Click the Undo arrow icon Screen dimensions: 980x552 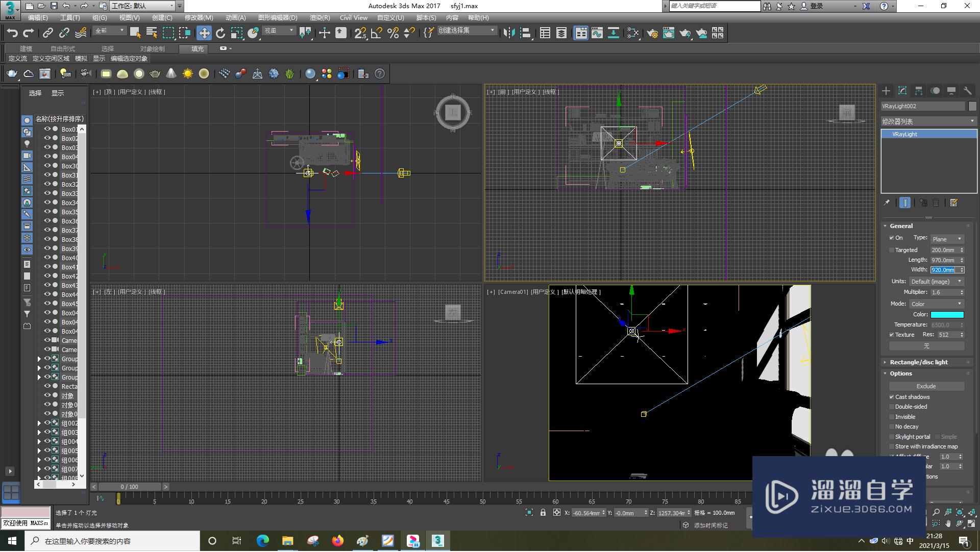tap(12, 33)
